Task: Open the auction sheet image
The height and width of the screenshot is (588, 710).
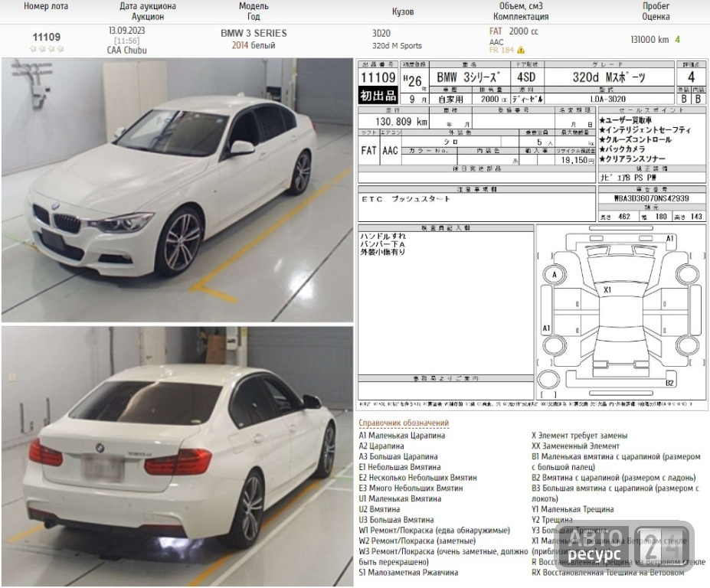Action: [x=532, y=234]
